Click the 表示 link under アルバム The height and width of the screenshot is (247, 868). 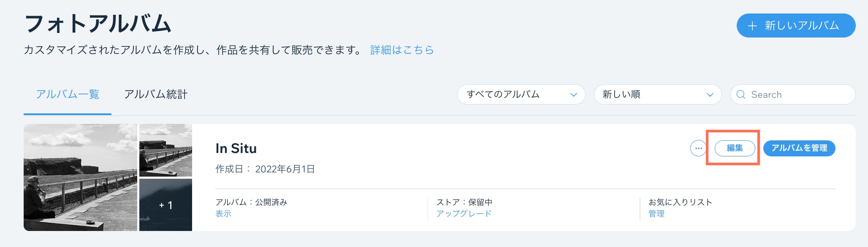(x=223, y=214)
